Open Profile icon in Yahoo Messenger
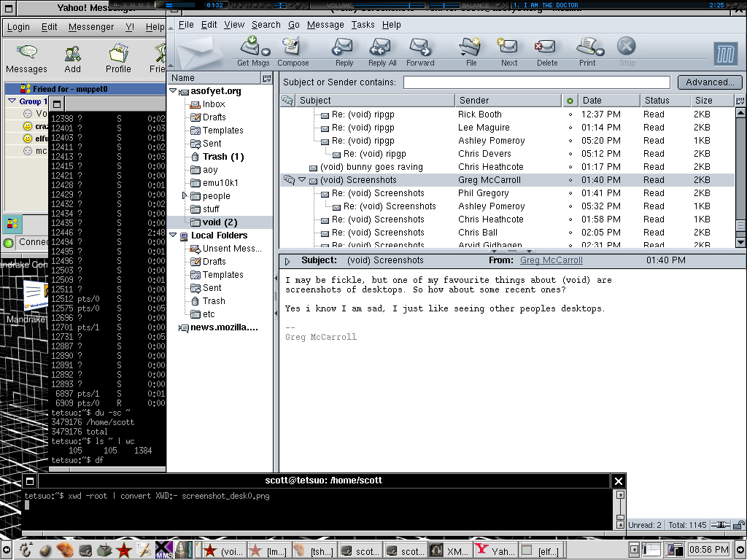The width and height of the screenshot is (747, 560). 118,52
